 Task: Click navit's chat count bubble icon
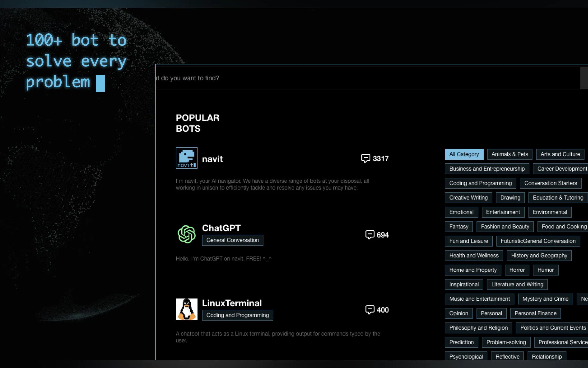click(366, 159)
